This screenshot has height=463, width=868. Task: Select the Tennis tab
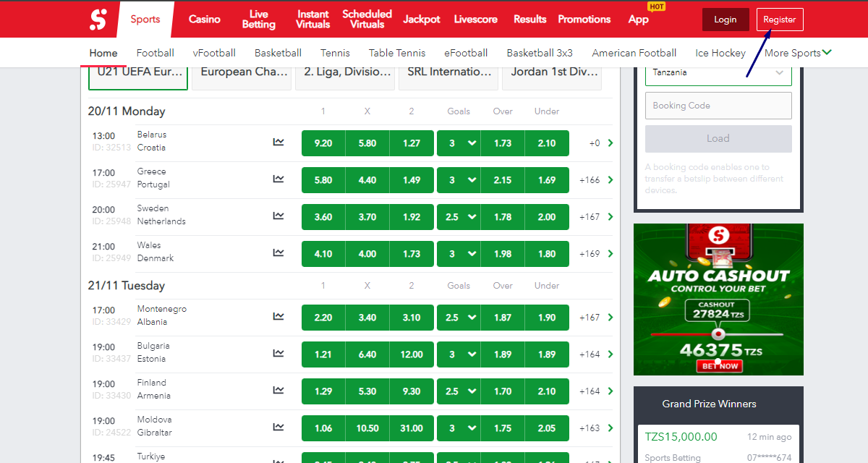coord(335,53)
